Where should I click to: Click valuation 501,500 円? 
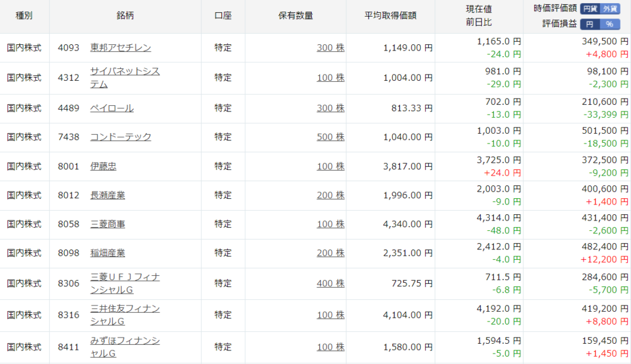pyautogui.click(x=605, y=131)
